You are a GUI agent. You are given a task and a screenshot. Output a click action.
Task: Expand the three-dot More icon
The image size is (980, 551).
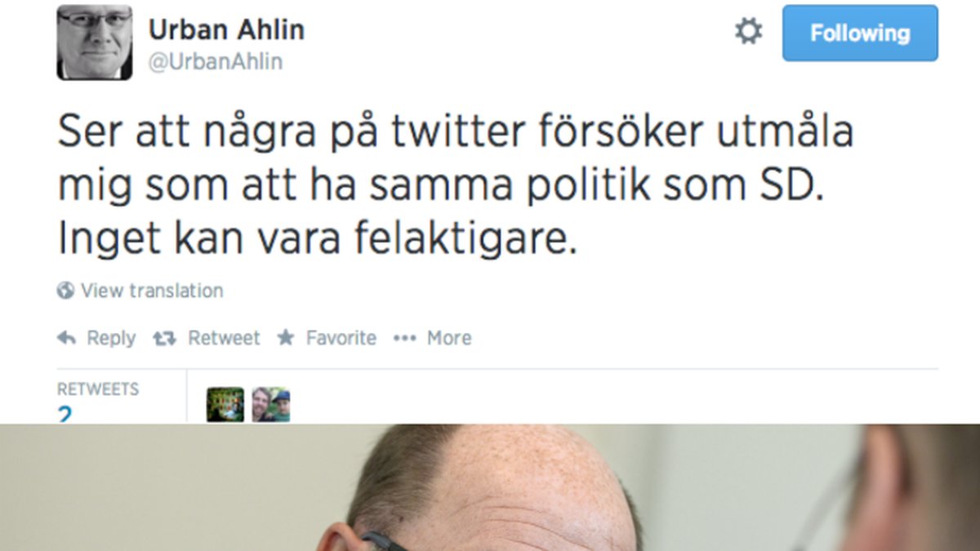point(405,338)
